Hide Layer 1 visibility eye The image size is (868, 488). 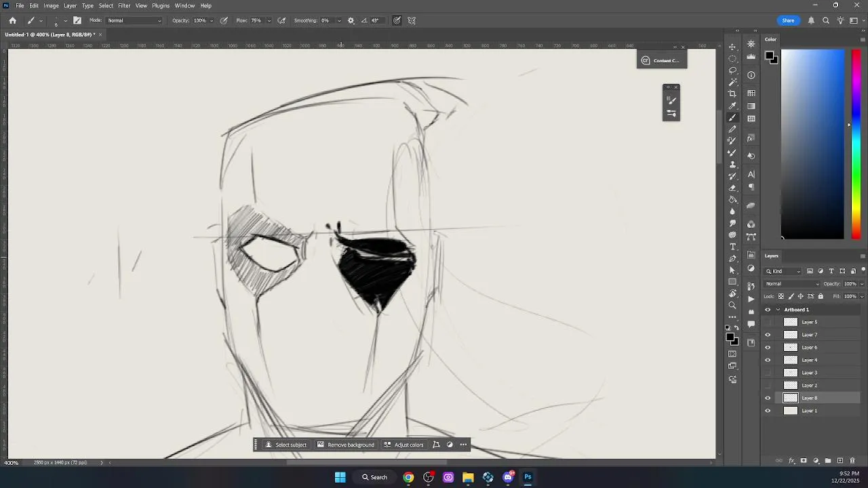[768, 411]
